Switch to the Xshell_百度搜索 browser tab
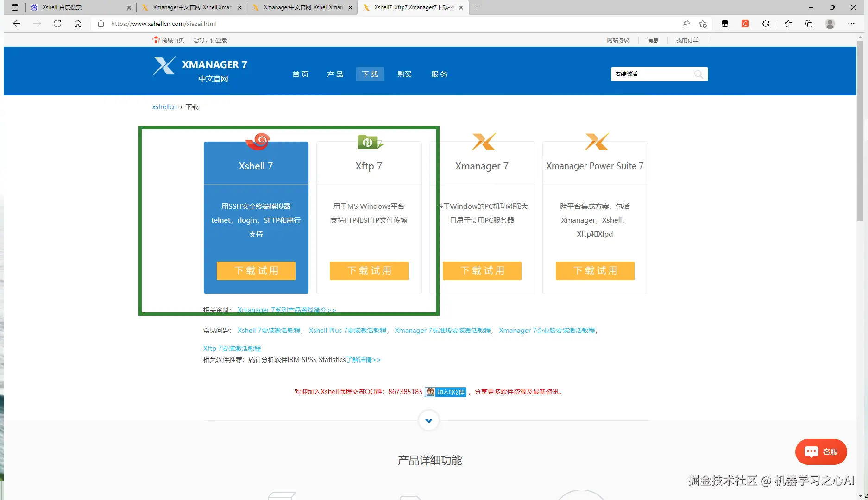Viewport: 868px width, 500px height. 74,7
